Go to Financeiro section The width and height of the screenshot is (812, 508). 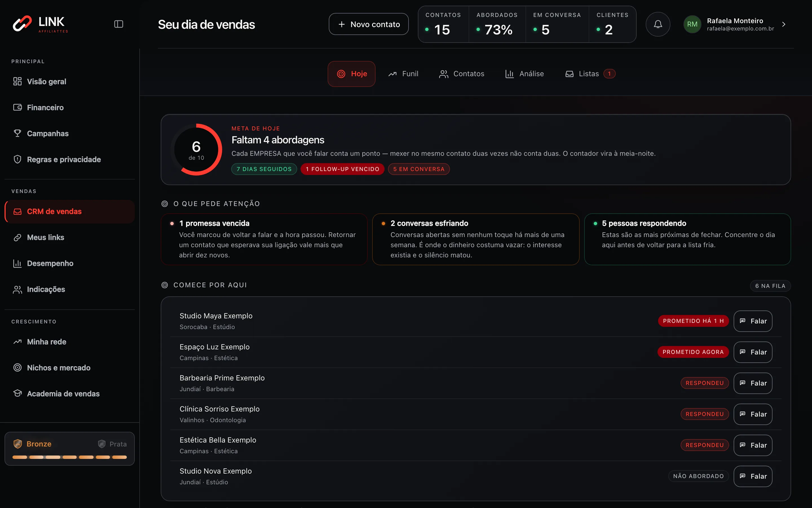(70, 108)
